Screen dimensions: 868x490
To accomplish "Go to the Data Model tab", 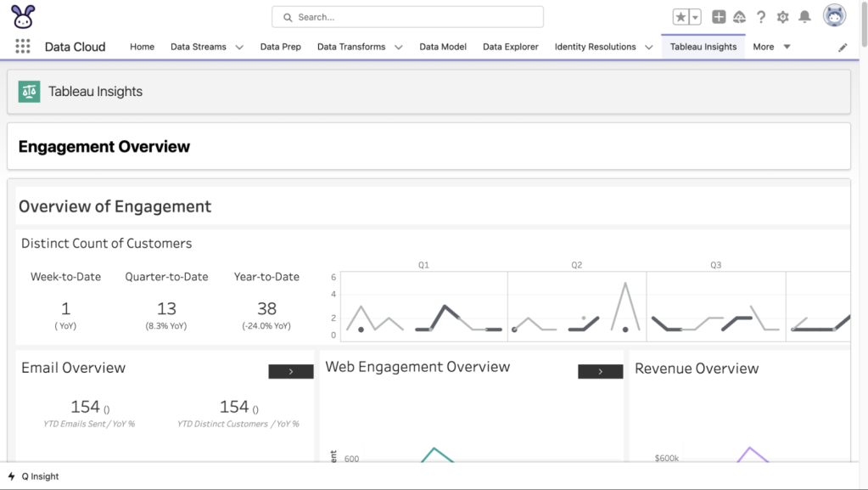I will click(442, 47).
